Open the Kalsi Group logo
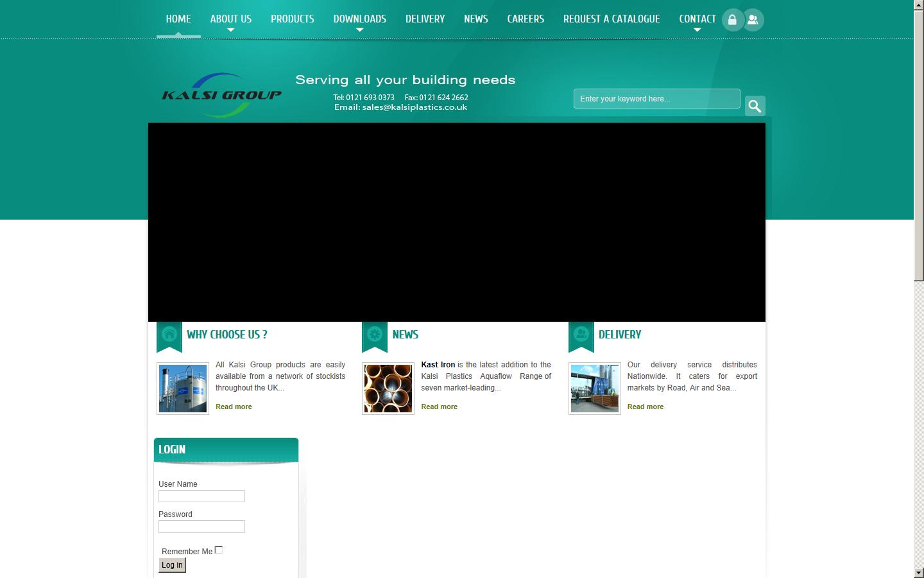The height and width of the screenshot is (578, 924). [221, 93]
